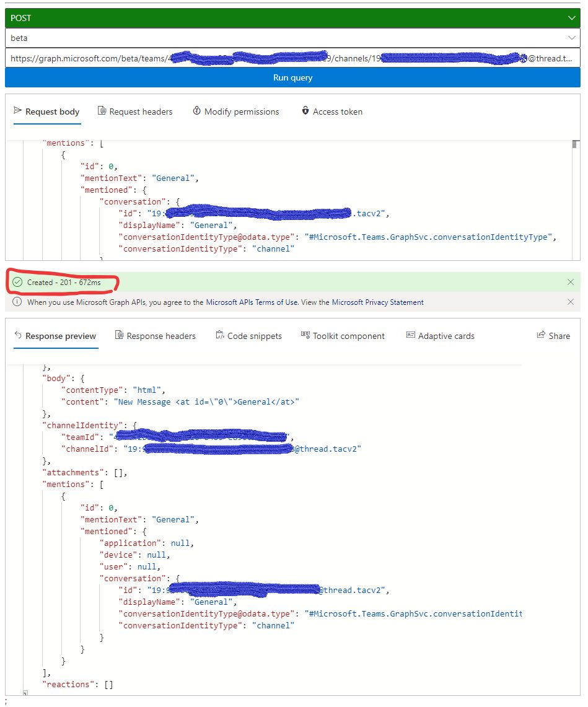Dismiss the Terms of Use notice
The height and width of the screenshot is (707, 588).
pos(571,302)
